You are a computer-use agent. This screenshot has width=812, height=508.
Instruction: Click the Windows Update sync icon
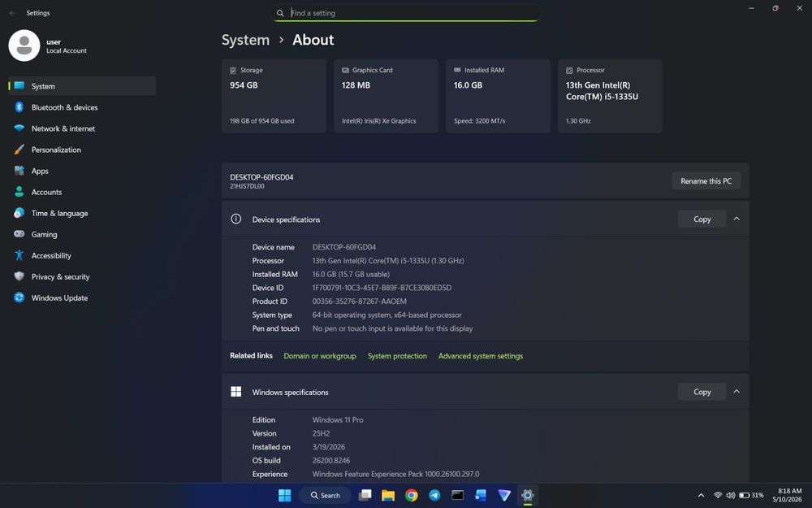[19, 297]
